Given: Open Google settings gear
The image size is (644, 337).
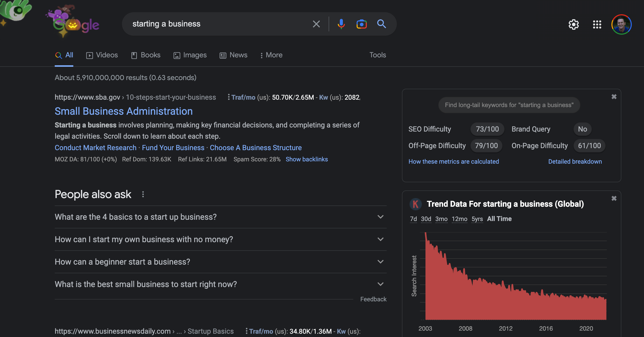Looking at the screenshot, I should [573, 24].
